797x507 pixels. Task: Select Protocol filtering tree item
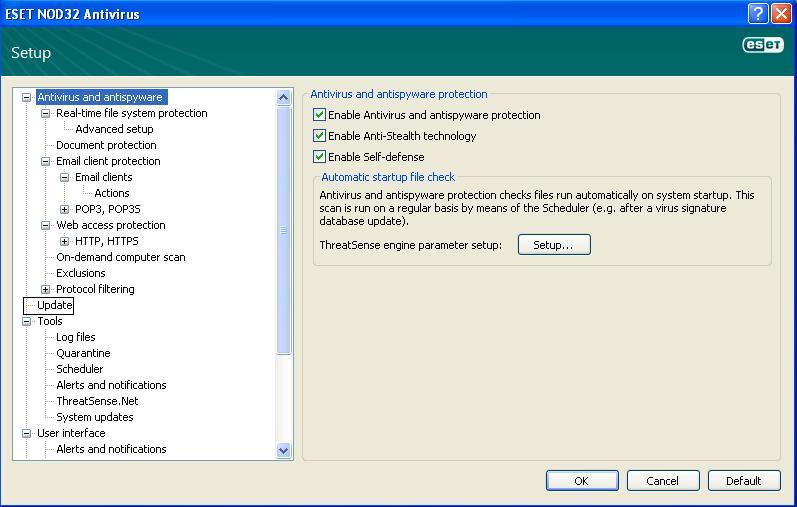point(96,289)
